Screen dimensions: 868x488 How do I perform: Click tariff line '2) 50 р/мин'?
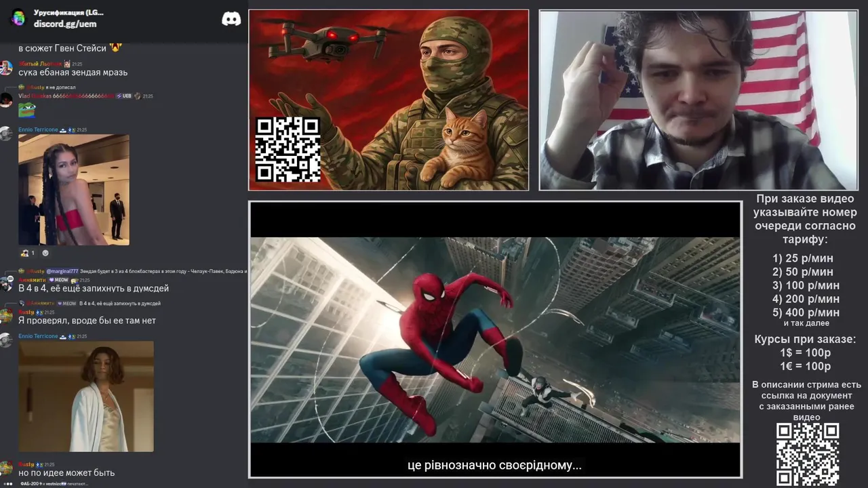803,272
